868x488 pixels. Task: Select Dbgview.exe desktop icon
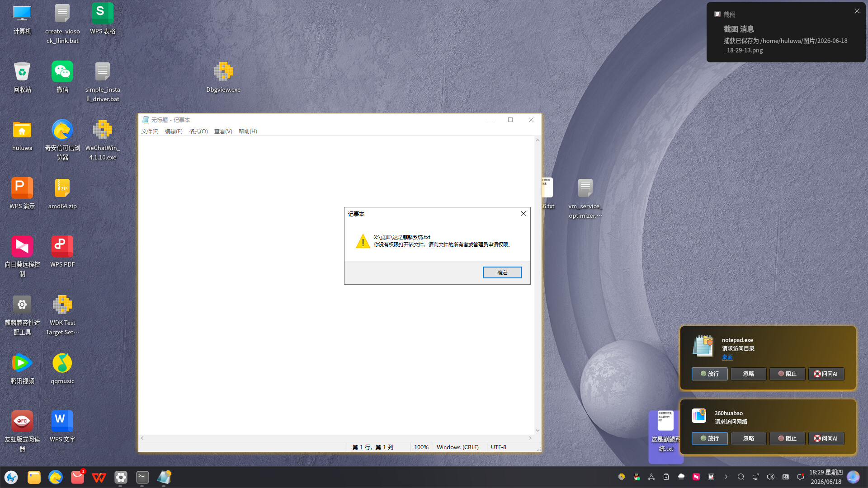tap(223, 77)
